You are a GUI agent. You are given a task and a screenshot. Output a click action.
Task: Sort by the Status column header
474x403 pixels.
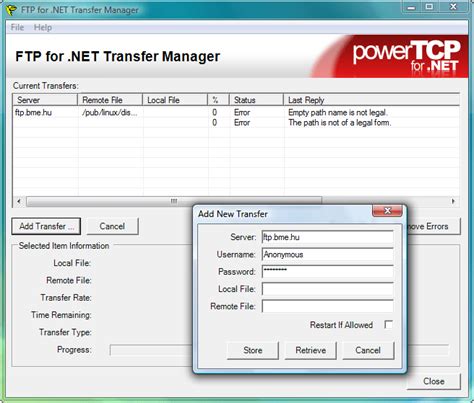(256, 100)
